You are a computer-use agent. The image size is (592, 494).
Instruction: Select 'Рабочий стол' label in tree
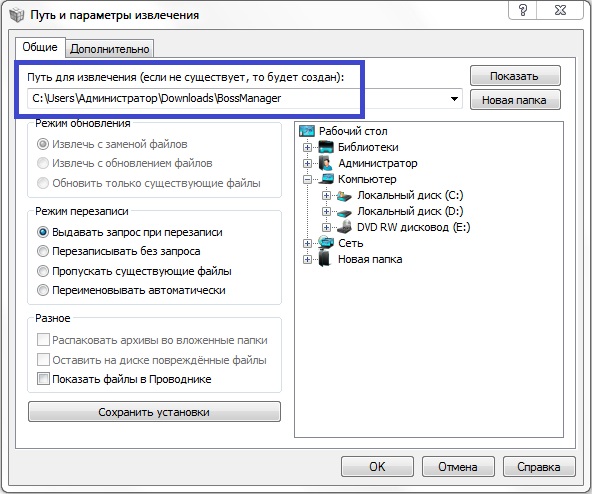(353, 131)
